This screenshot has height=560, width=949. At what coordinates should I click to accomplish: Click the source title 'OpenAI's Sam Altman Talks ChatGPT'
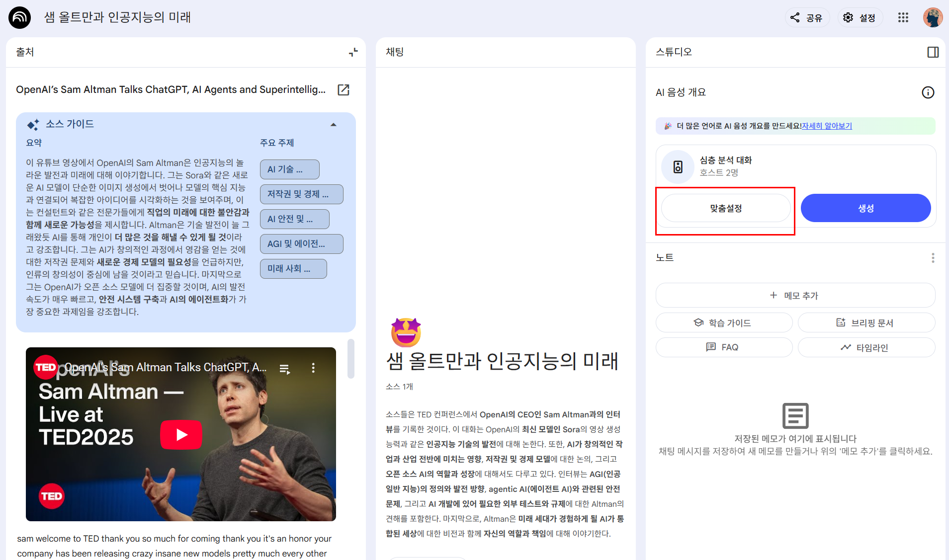pyautogui.click(x=171, y=90)
